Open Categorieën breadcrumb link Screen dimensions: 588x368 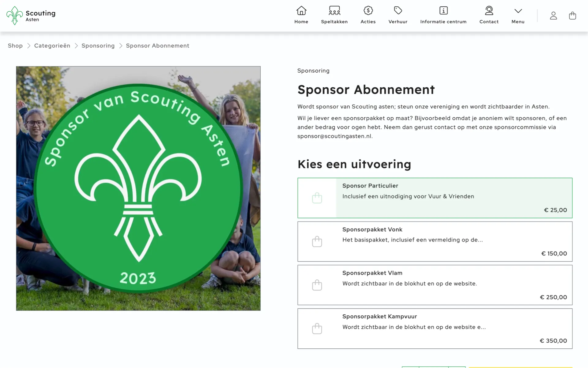pos(52,46)
